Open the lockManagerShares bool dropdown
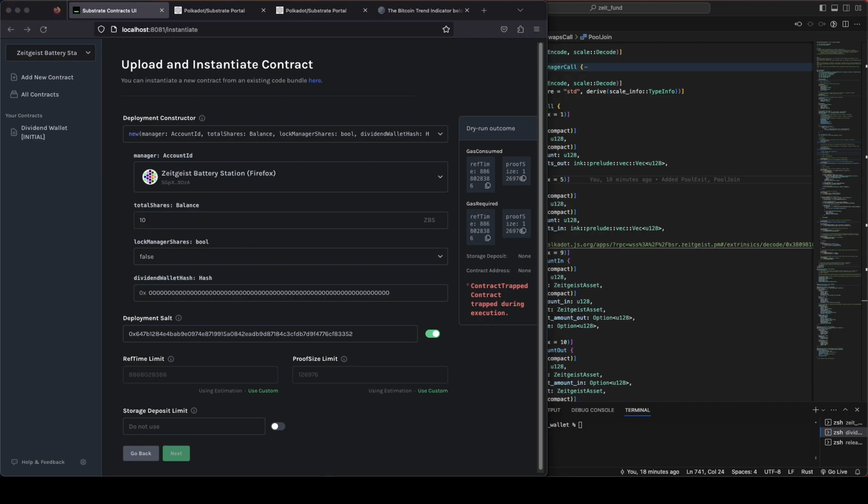 (290, 257)
